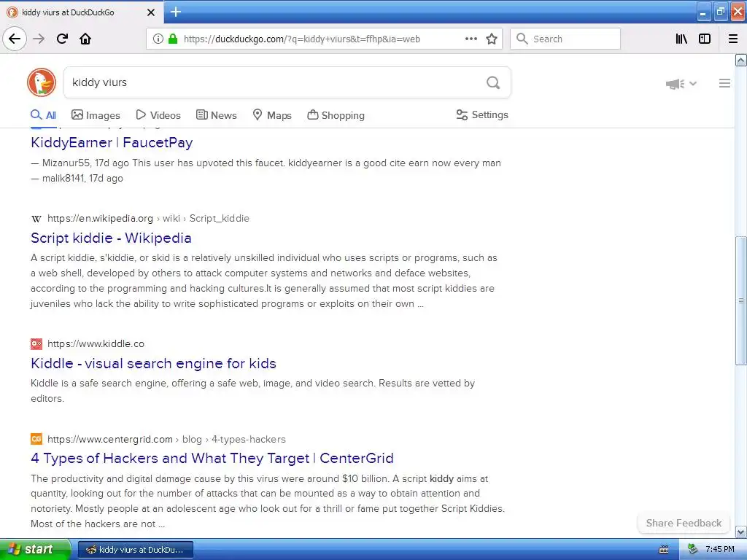
Task: Open page actions three-dot menu
Action: 471,39
